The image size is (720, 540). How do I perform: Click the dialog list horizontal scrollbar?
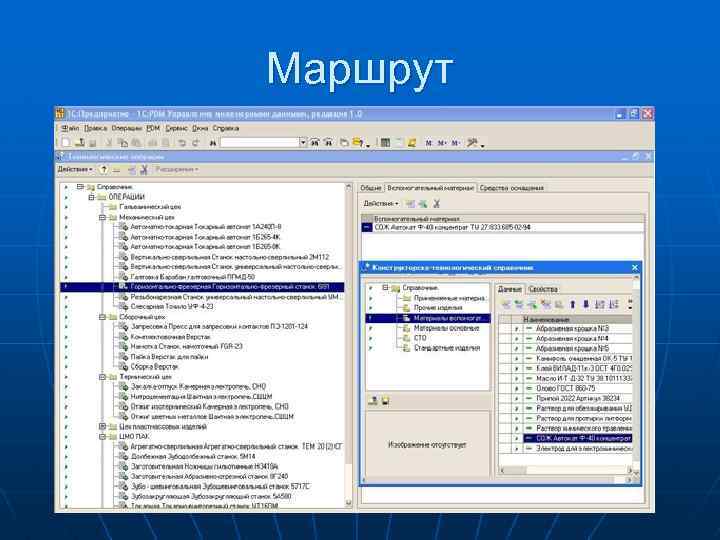[x=566, y=470]
